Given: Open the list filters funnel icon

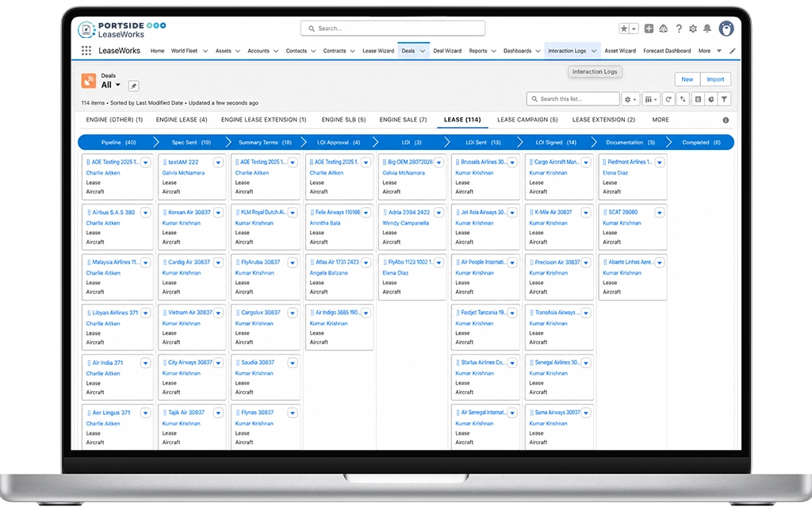Looking at the screenshot, I should point(725,99).
